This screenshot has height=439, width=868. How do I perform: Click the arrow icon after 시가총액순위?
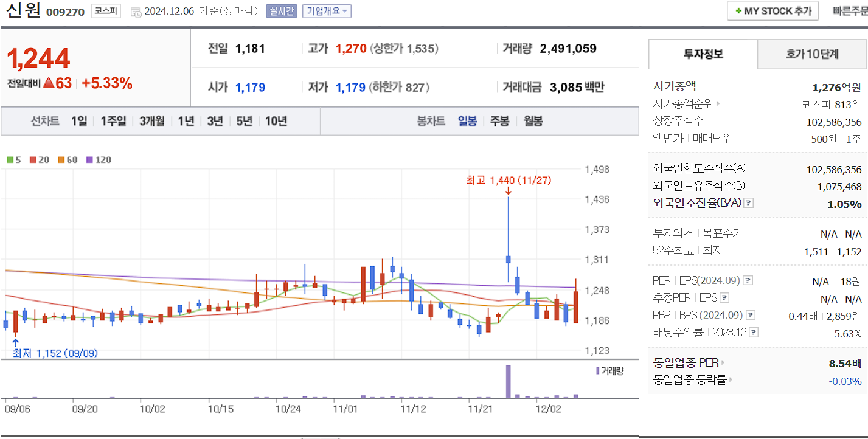click(718, 104)
